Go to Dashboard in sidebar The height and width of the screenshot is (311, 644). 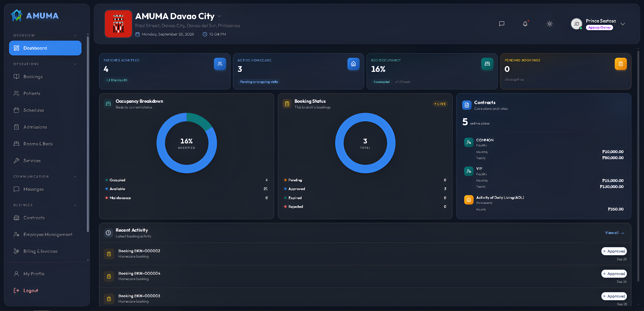(45, 48)
